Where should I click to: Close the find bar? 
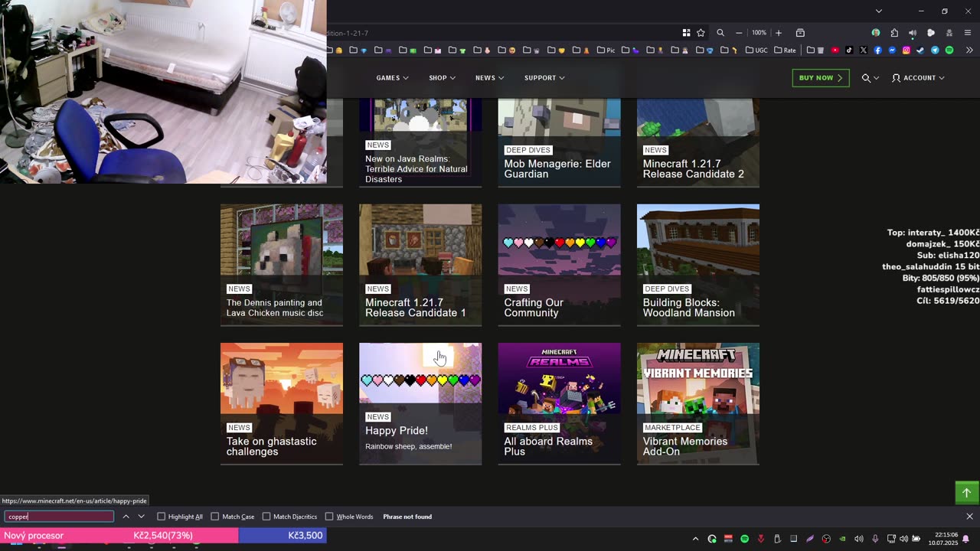tap(969, 517)
